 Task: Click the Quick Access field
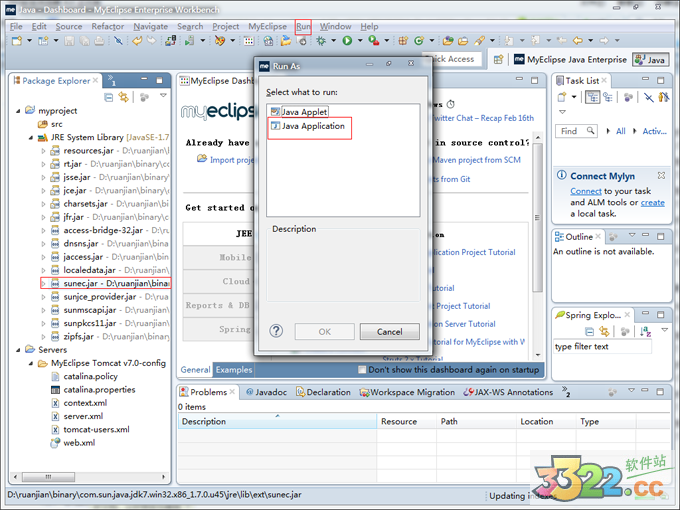tap(452, 59)
